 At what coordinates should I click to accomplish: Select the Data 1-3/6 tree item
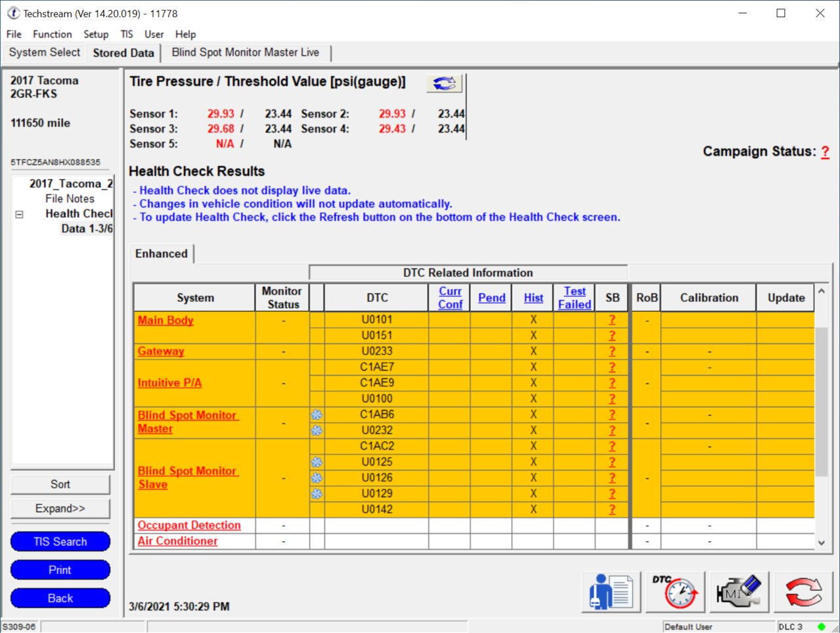(87, 229)
